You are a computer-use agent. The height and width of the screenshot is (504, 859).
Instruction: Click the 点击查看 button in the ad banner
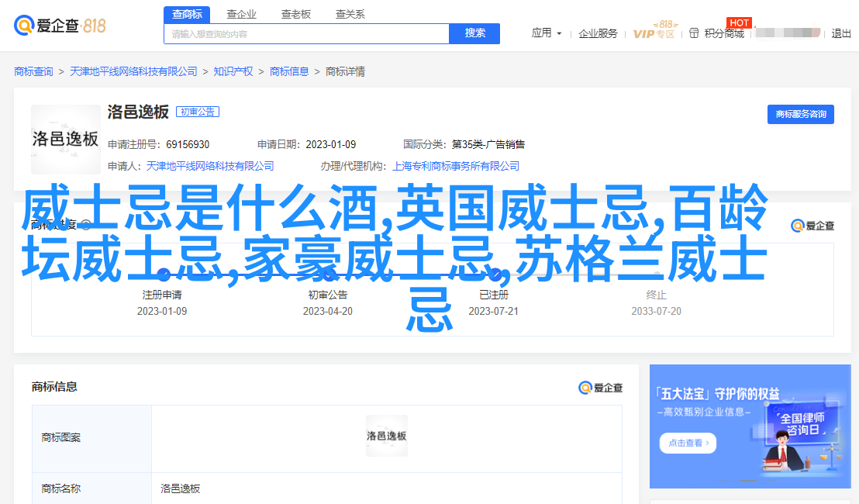(x=688, y=444)
